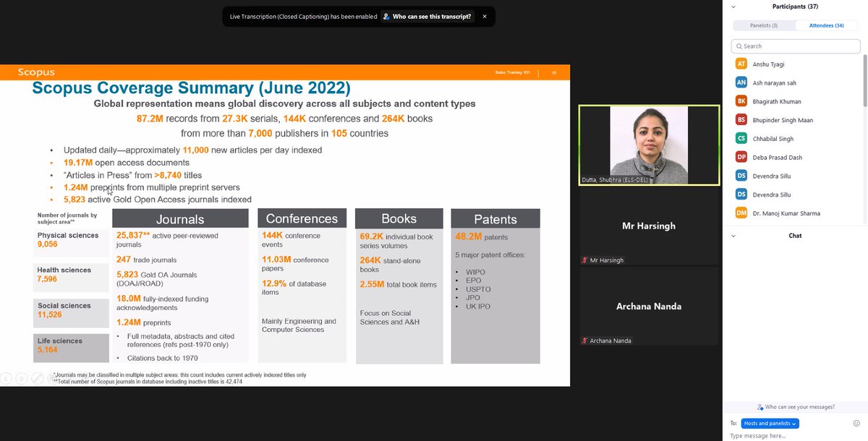This screenshot has width=868, height=441.
Task: Click the 'Scopus Coverage Summary (June 2022)' title
Action: pyautogui.click(x=192, y=88)
